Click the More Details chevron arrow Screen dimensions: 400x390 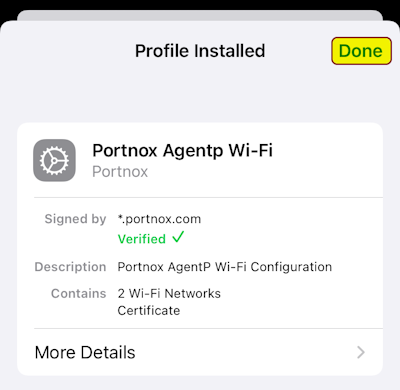pos(361,352)
